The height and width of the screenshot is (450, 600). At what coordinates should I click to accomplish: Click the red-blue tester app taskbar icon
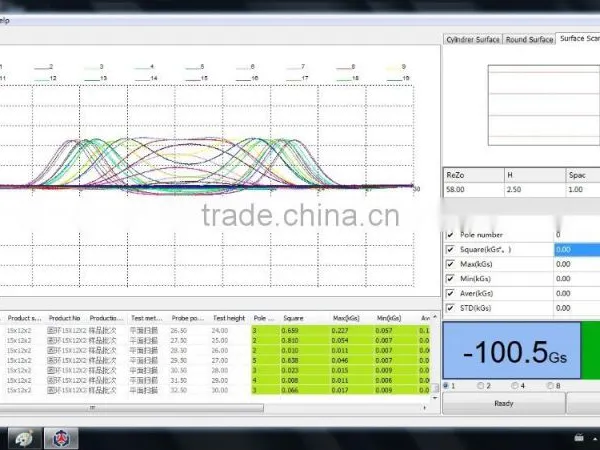(x=61, y=438)
